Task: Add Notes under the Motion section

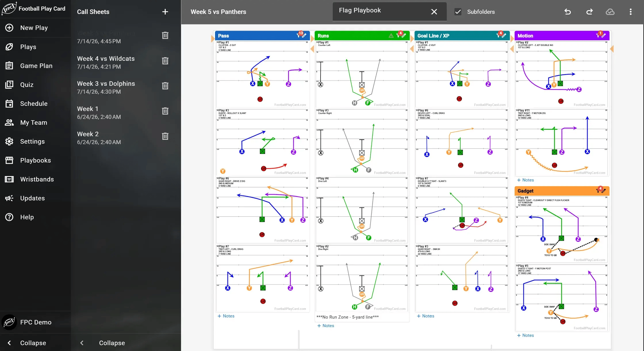Action: tap(525, 180)
